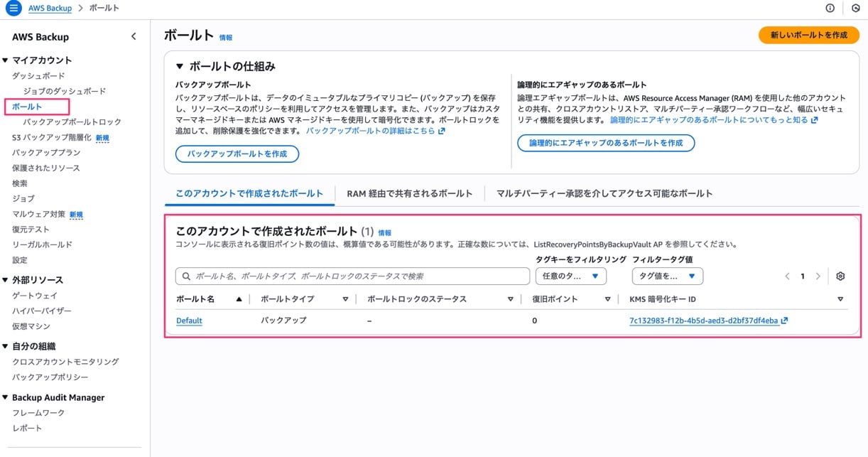Viewport: 868px width, 457px height.
Task: Switch to RAM 経由で共有されるボールト tab
Action: (x=409, y=193)
